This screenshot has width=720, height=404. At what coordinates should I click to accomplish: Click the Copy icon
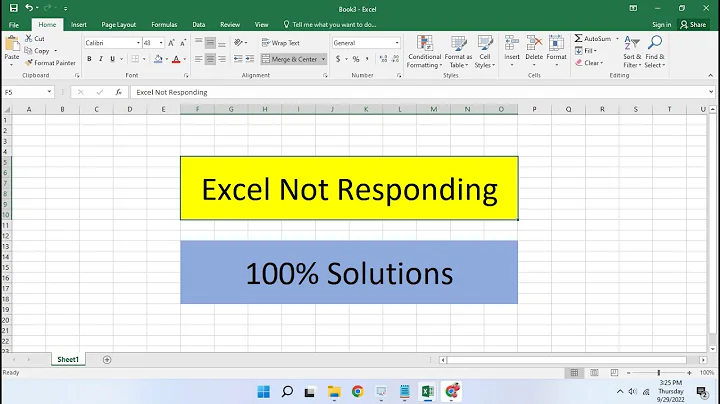coord(28,50)
